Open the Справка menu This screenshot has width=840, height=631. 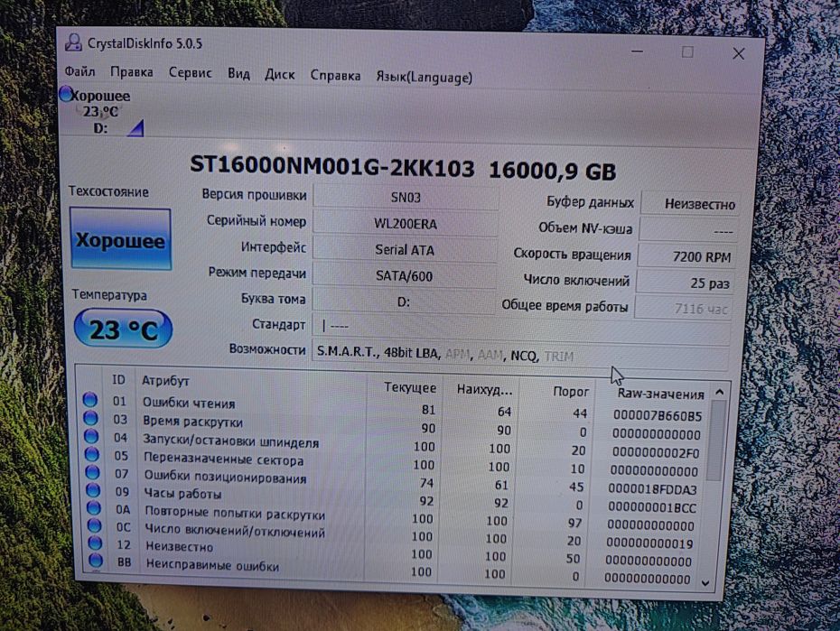tap(335, 76)
